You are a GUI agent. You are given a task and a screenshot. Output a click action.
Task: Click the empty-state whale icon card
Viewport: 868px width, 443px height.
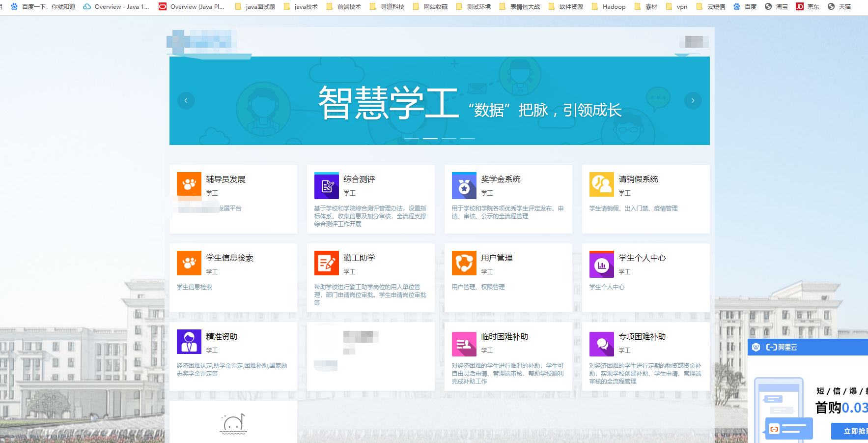tap(233, 422)
